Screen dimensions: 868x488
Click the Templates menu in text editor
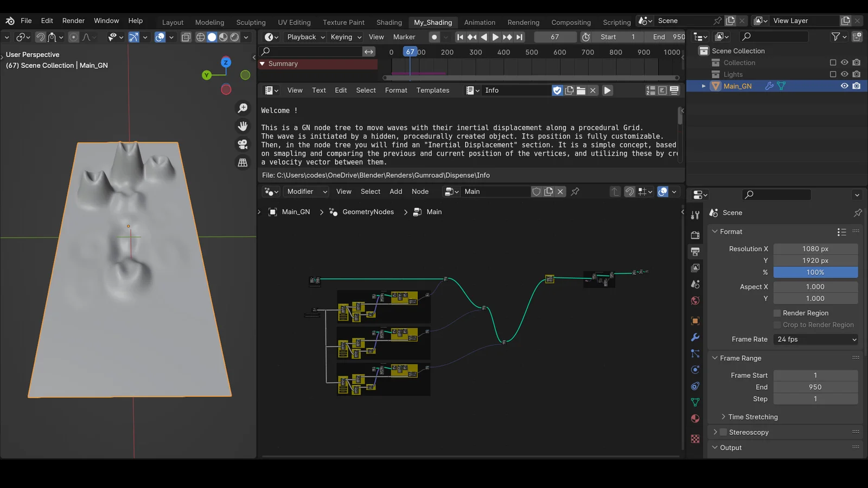[432, 90]
